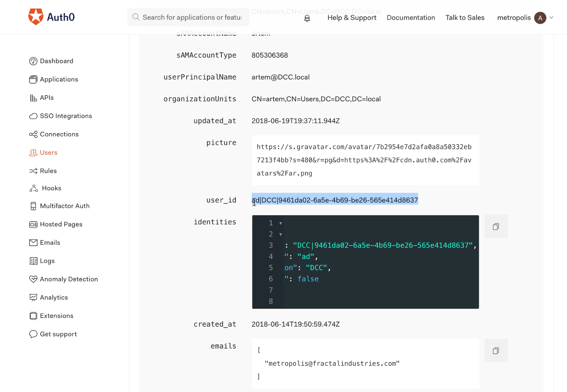
Task: Go to Emails section
Action: pyautogui.click(x=50, y=243)
